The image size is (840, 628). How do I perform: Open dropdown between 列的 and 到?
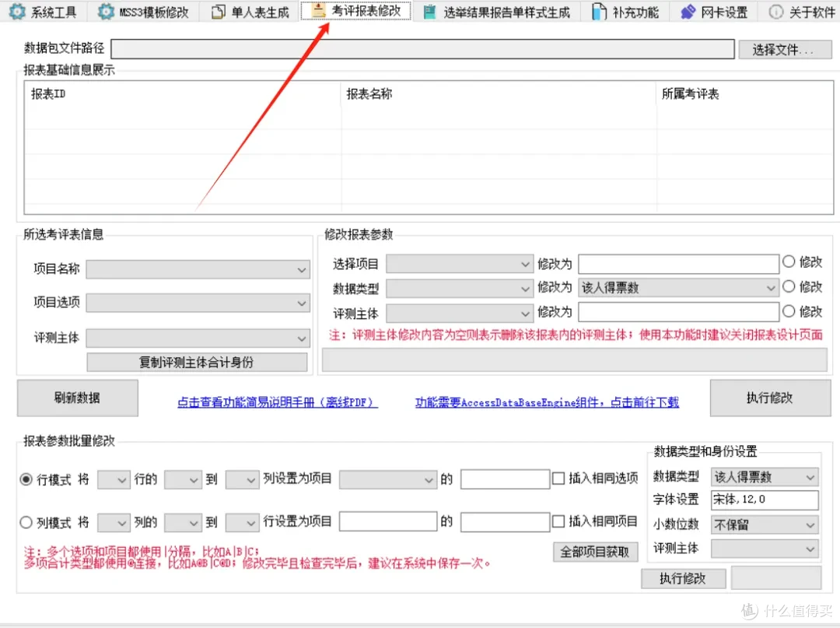[x=183, y=522]
